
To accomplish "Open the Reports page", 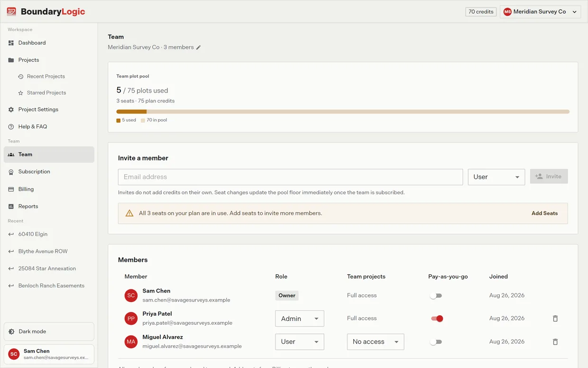I will tap(49, 207).
